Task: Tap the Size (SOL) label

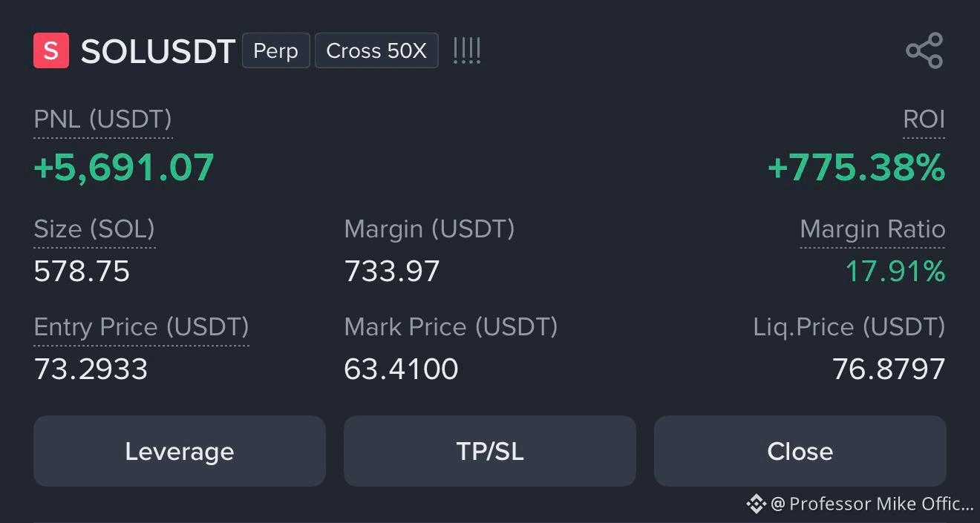Action: [x=94, y=229]
